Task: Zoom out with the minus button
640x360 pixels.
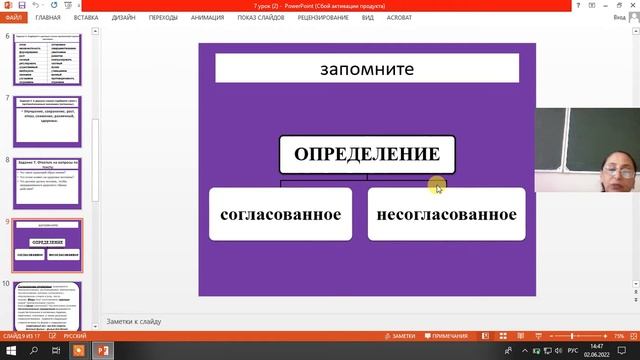Action: click(551, 336)
